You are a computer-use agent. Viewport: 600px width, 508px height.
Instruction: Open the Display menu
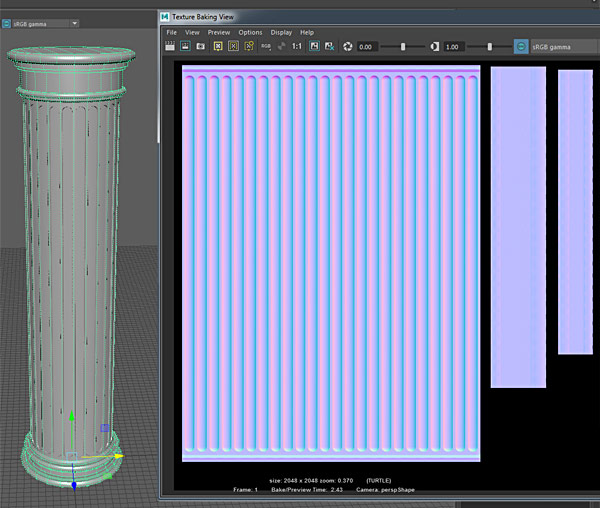pyautogui.click(x=281, y=33)
